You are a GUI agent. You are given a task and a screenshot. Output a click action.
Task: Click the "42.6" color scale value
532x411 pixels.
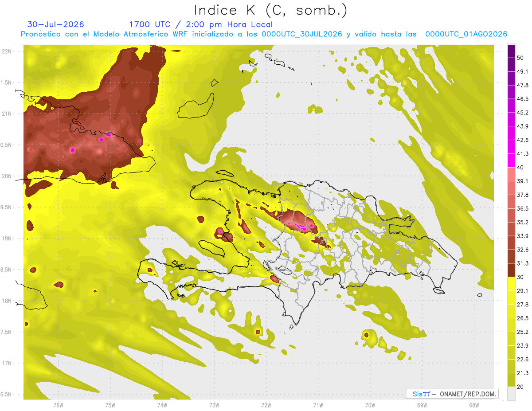pos(523,140)
